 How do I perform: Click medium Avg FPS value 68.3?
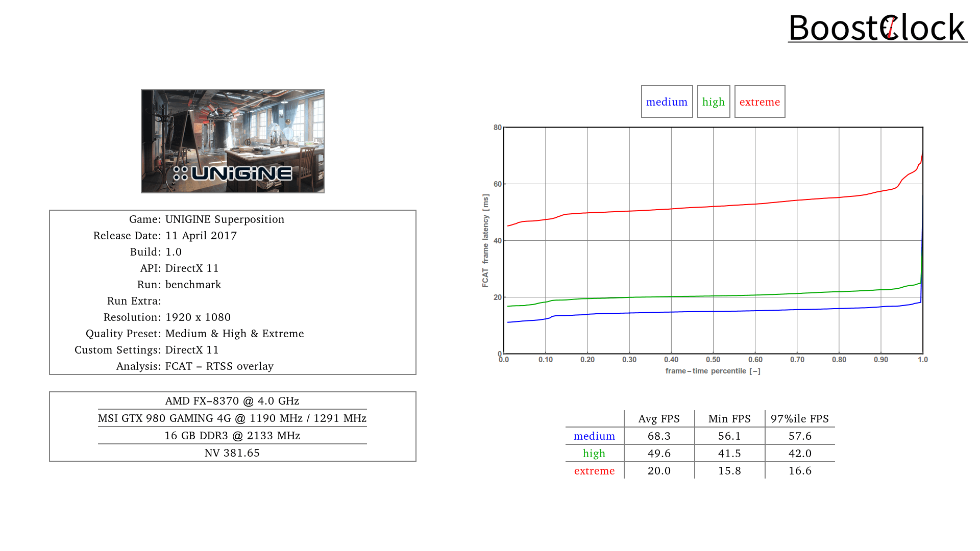click(x=659, y=436)
